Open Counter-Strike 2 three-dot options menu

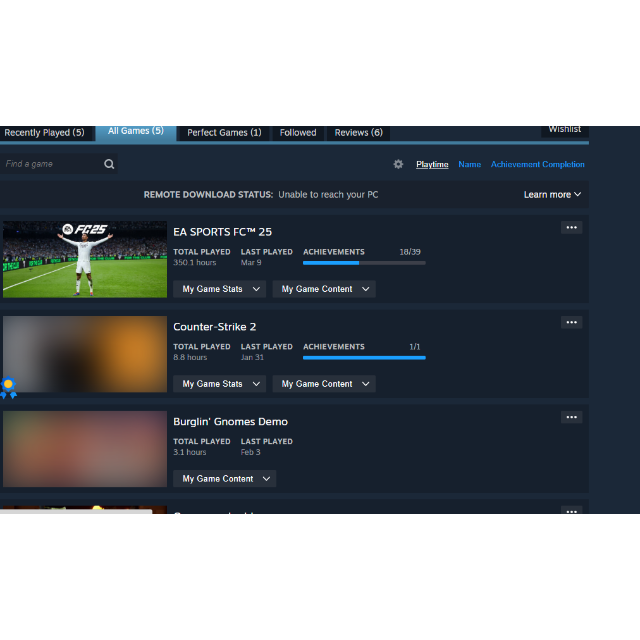coord(571,322)
